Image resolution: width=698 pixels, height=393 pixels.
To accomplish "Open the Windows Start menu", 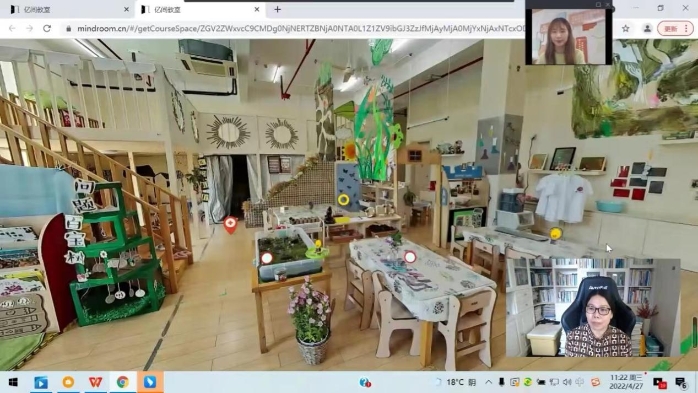I will click(13, 382).
